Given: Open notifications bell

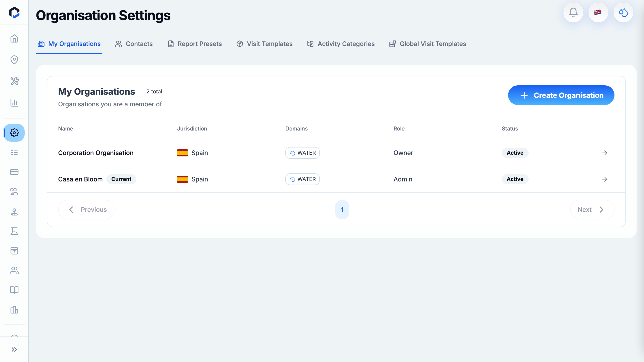Looking at the screenshot, I should click(573, 13).
